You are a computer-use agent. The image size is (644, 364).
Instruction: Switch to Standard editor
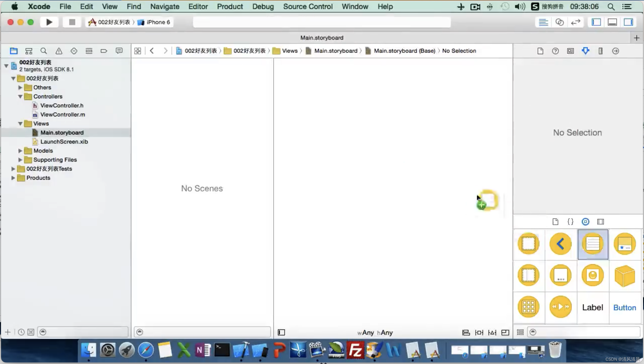(543, 22)
